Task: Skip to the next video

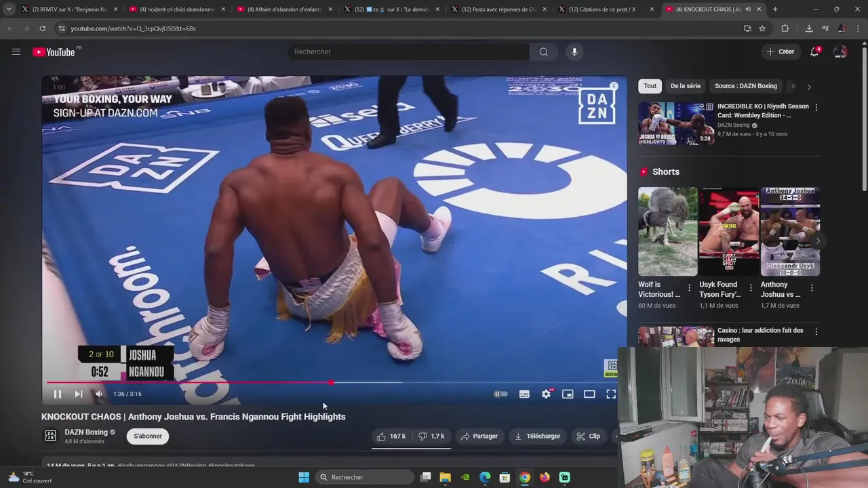Action: point(78,394)
